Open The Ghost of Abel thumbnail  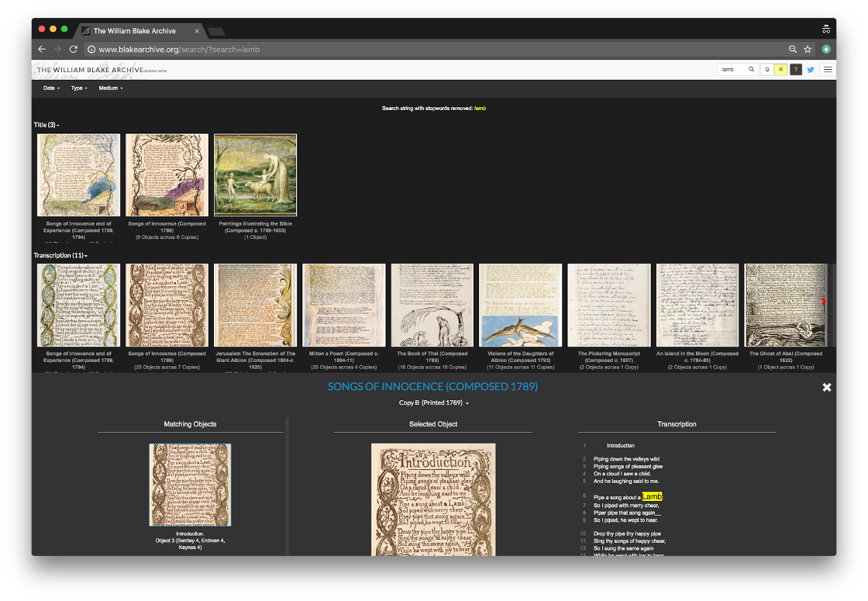(x=786, y=306)
